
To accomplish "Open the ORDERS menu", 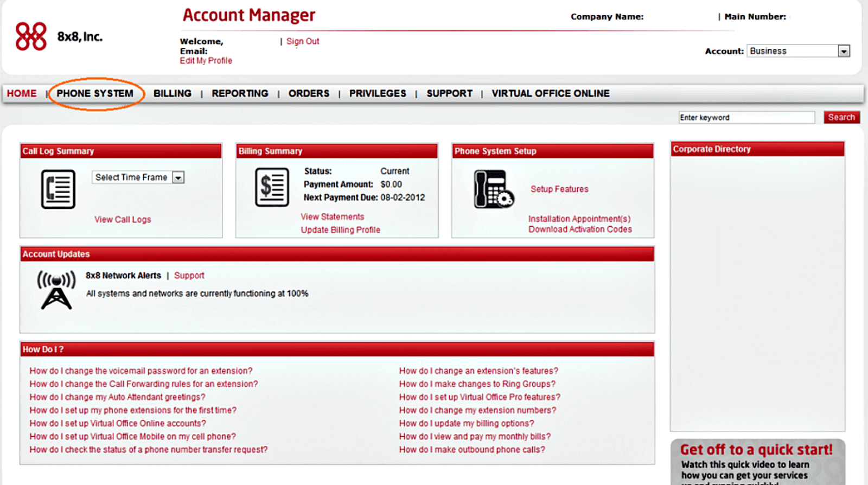I will [x=309, y=93].
